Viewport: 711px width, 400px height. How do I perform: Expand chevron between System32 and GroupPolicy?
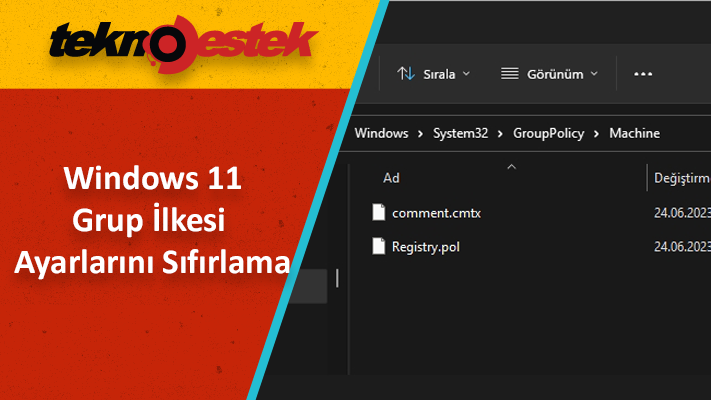(x=500, y=133)
